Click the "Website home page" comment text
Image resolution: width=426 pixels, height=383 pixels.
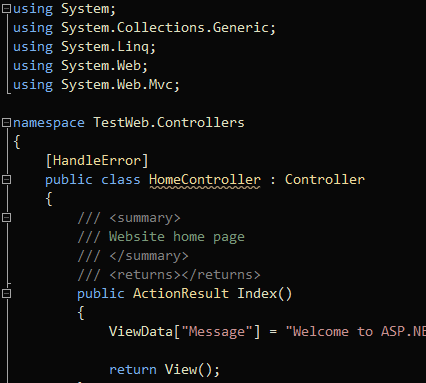177,237
